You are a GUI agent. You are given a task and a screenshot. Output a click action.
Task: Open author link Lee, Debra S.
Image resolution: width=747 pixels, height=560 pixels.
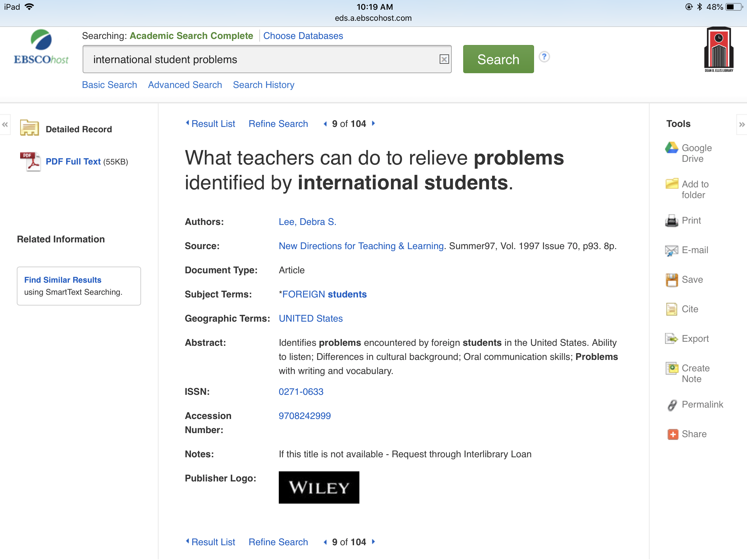(307, 222)
